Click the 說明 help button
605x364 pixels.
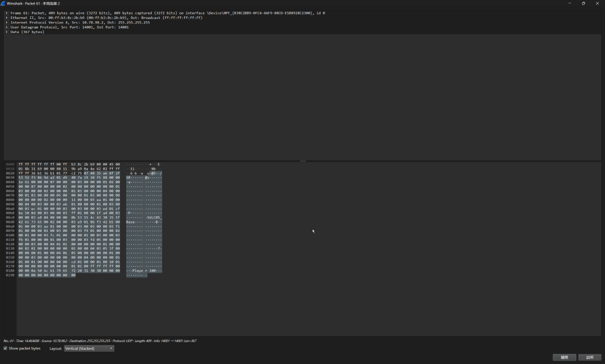coord(589,357)
